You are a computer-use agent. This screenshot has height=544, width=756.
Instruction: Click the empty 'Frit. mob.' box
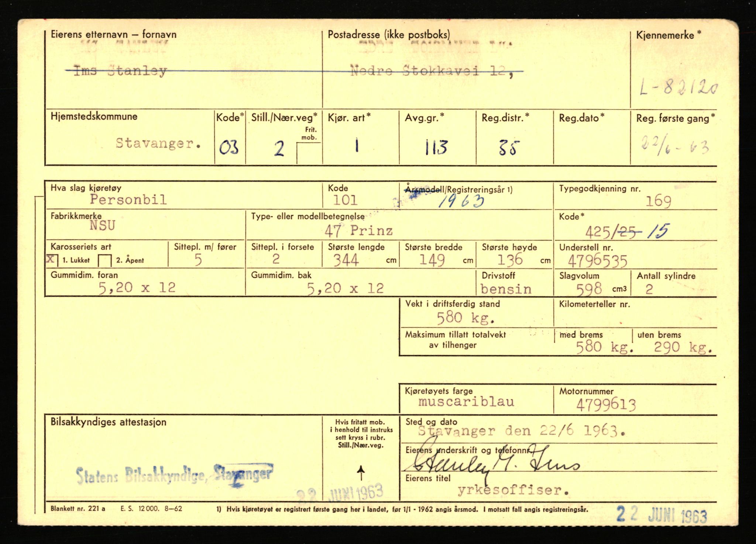[309, 153]
